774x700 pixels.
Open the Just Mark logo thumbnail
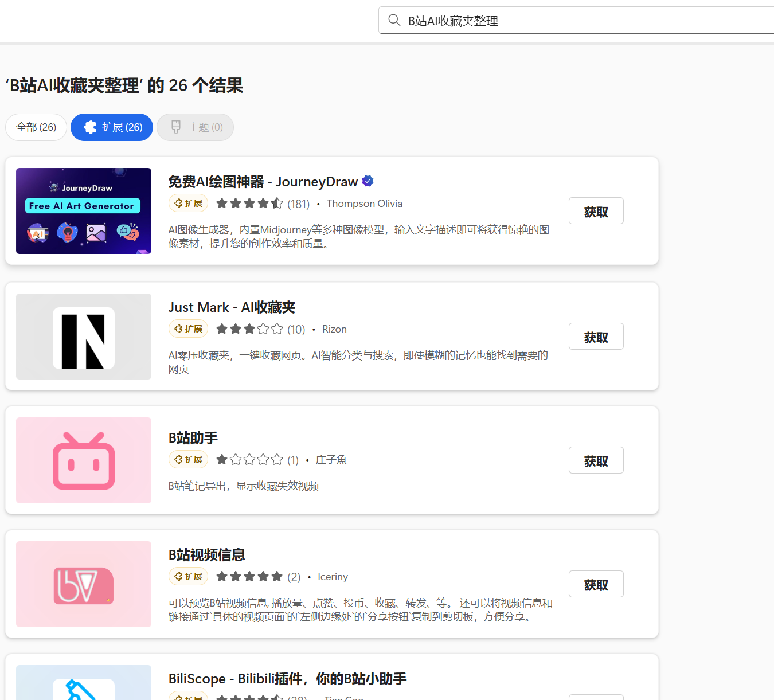pos(84,337)
